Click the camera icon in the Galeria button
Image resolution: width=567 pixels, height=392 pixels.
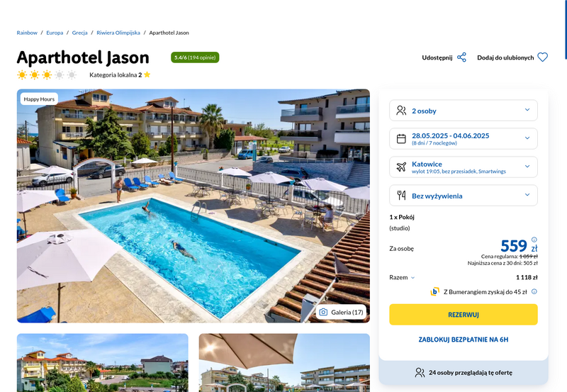[x=323, y=312]
